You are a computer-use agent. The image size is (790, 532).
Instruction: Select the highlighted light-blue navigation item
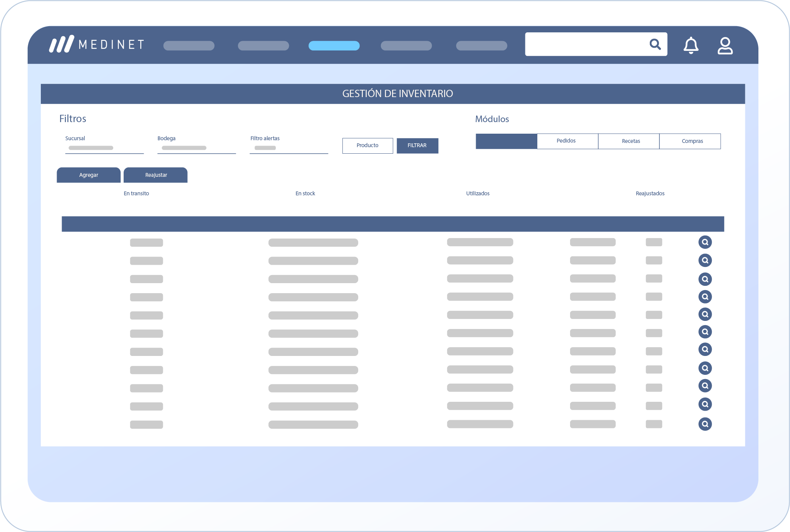click(334, 46)
